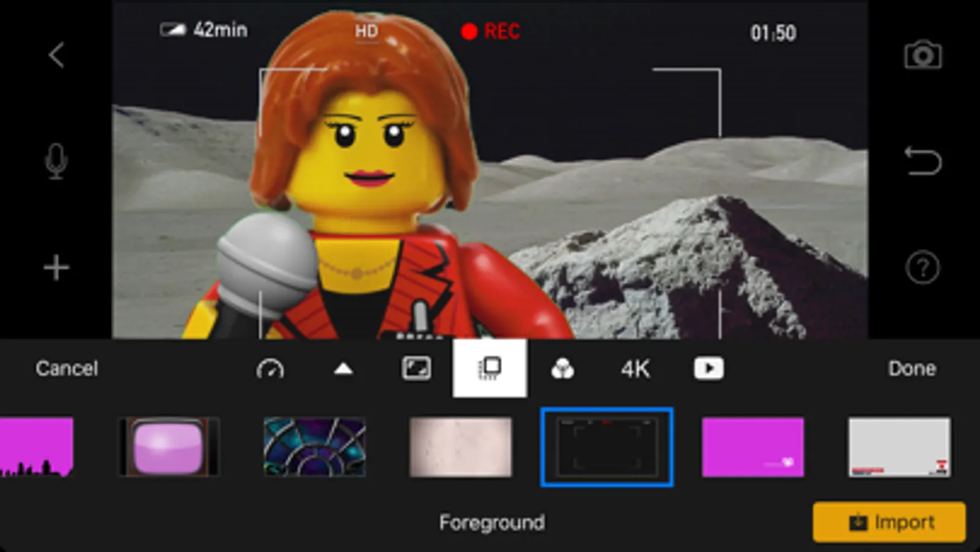Confirm with the Done button
The height and width of the screenshot is (552, 980).
912,369
